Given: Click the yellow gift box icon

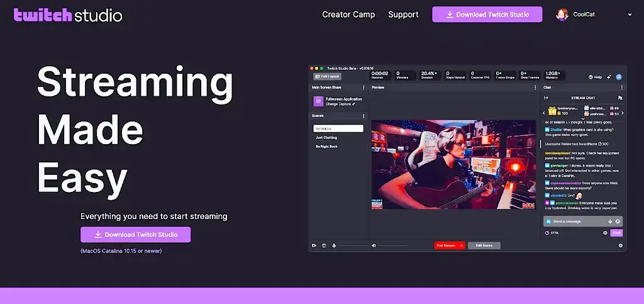Looking at the screenshot, I should tap(552, 111).
